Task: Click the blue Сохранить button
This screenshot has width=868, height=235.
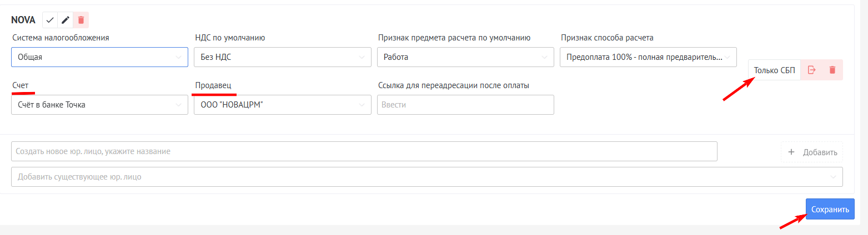Action: (x=830, y=210)
